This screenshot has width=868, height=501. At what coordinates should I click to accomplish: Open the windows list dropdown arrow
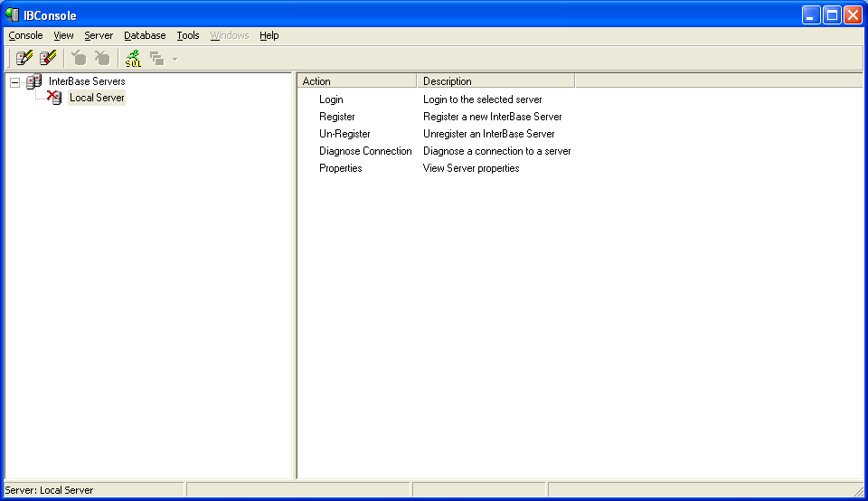(175, 60)
